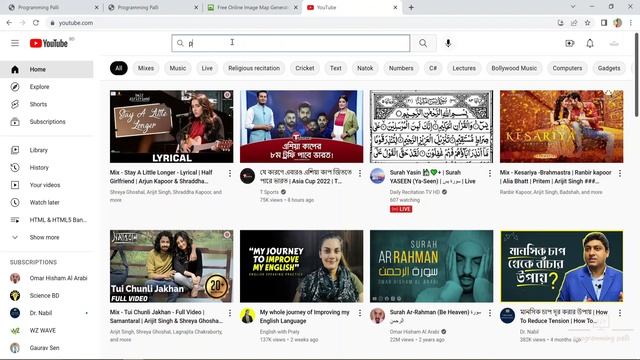The image size is (640, 360).
Task: Open the YouTube hamburger guide menu
Action: point(15,43)
